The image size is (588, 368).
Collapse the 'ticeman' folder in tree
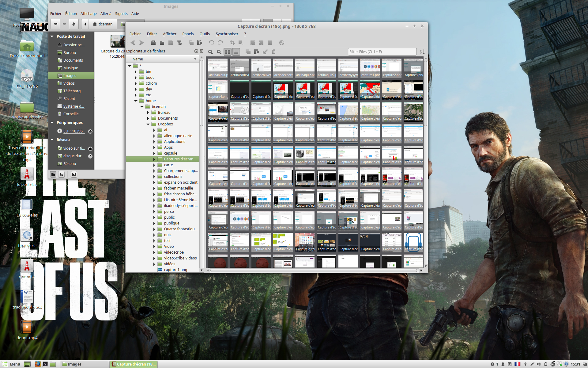(142, 107)
